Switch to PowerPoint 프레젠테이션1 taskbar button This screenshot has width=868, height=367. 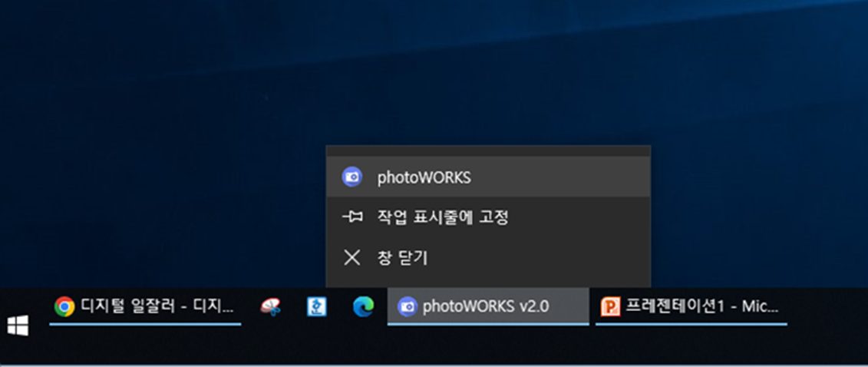(691, 306)
